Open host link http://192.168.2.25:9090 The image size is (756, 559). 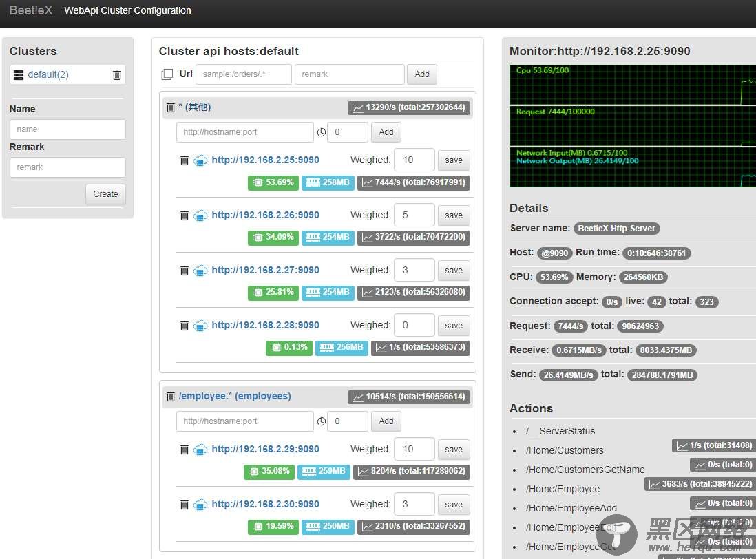click(x=265, y=160)
